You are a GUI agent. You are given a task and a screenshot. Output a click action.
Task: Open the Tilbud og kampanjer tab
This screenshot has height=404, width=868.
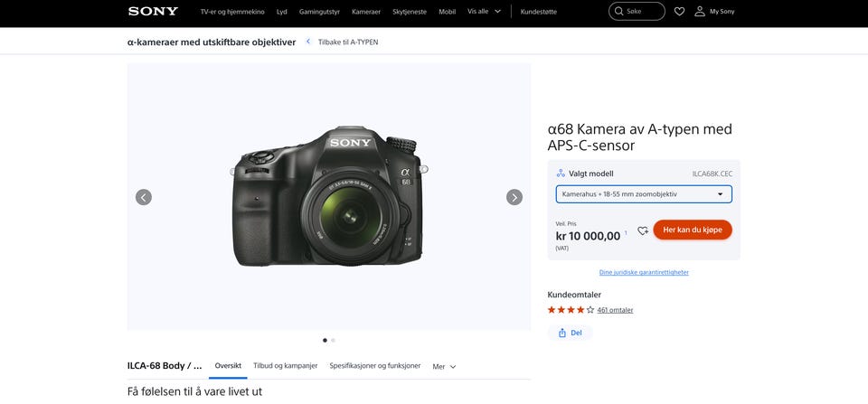click(x=285, y=366)
